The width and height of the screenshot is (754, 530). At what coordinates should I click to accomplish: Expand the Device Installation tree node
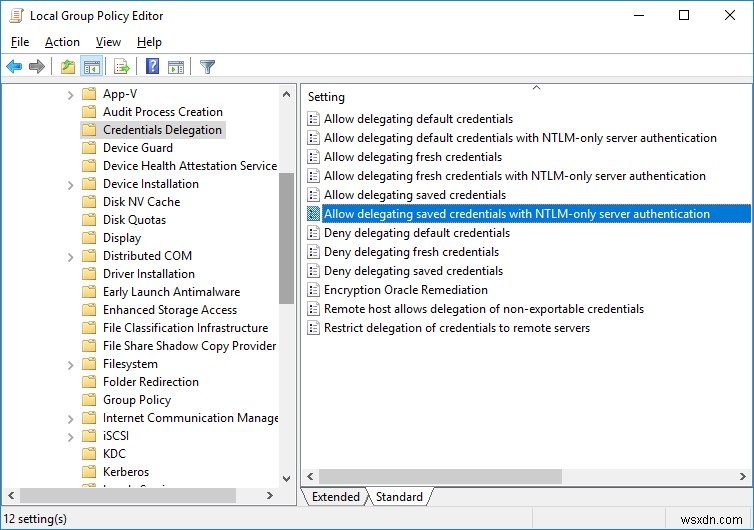point(70,185)
